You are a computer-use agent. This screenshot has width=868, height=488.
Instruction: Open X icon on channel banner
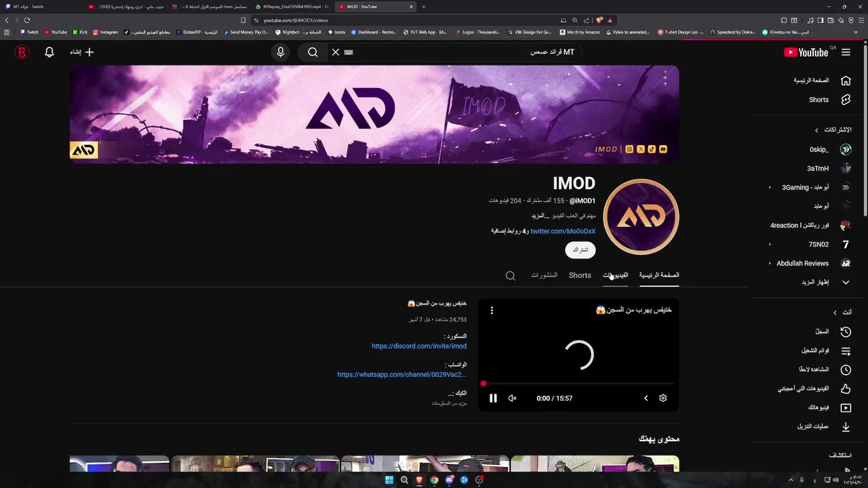click(x=641, y=149)
